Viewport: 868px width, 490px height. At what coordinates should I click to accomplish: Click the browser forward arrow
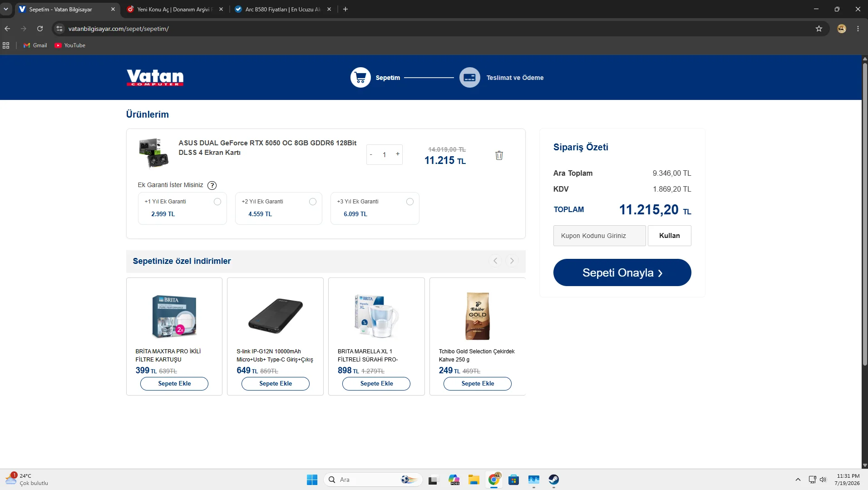click(x=24, y=29)
